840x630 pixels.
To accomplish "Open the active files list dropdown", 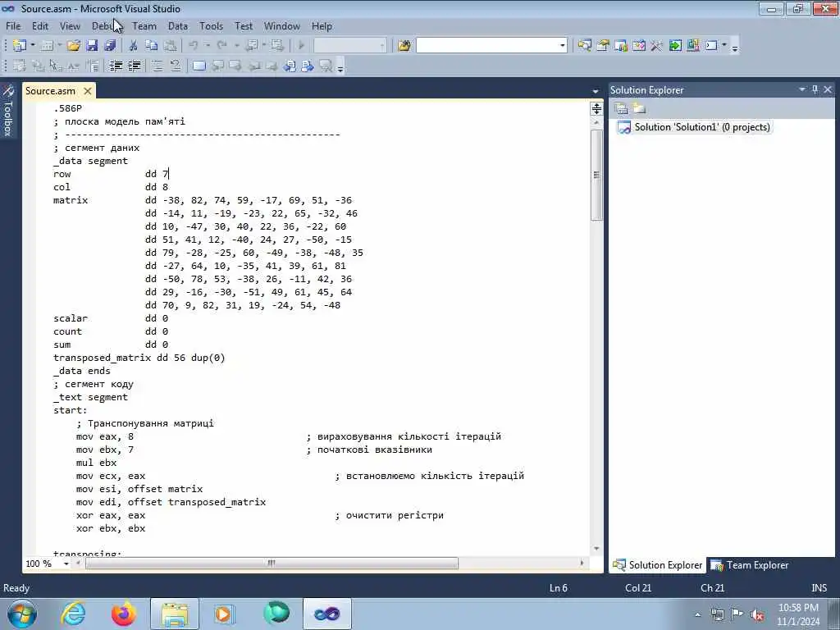I will [x=596, y=91].
